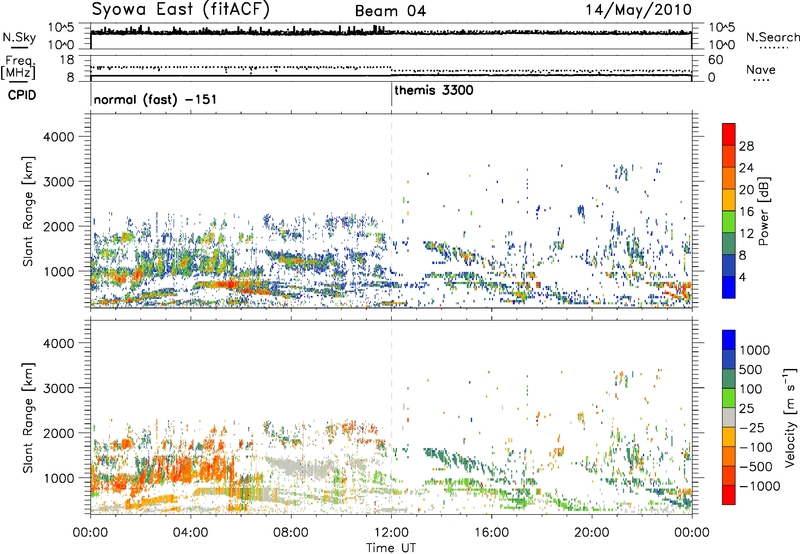Image resolution: width=800 pixels, height=554 pixels.
Task: Select the "-100" value on the velocity scale
Action: click(x=756, y=447)
